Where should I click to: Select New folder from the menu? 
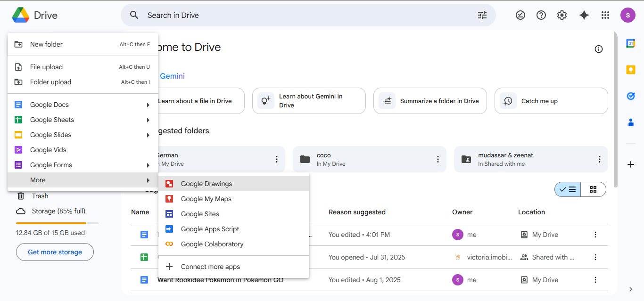[x=83, y=44]
